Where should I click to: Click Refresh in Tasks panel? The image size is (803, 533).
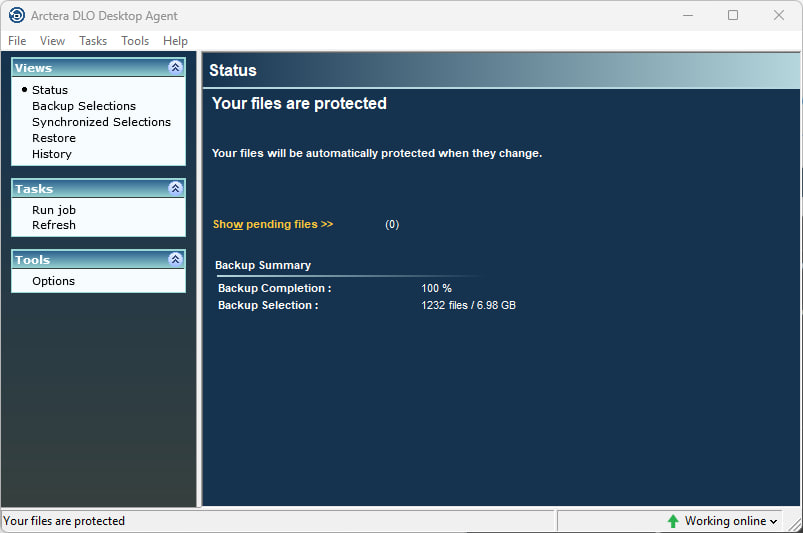click(54, 225)
